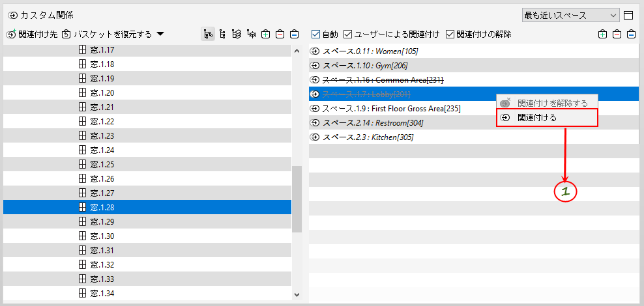Select window item 窓.1.18
The width and height of the screenshot is (644, 306).
(x=147, y=64)
